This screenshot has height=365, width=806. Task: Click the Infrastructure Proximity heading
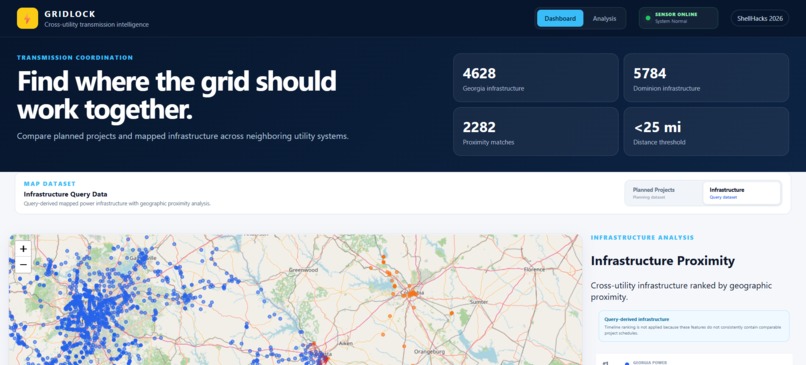click(x=663, y=261)
